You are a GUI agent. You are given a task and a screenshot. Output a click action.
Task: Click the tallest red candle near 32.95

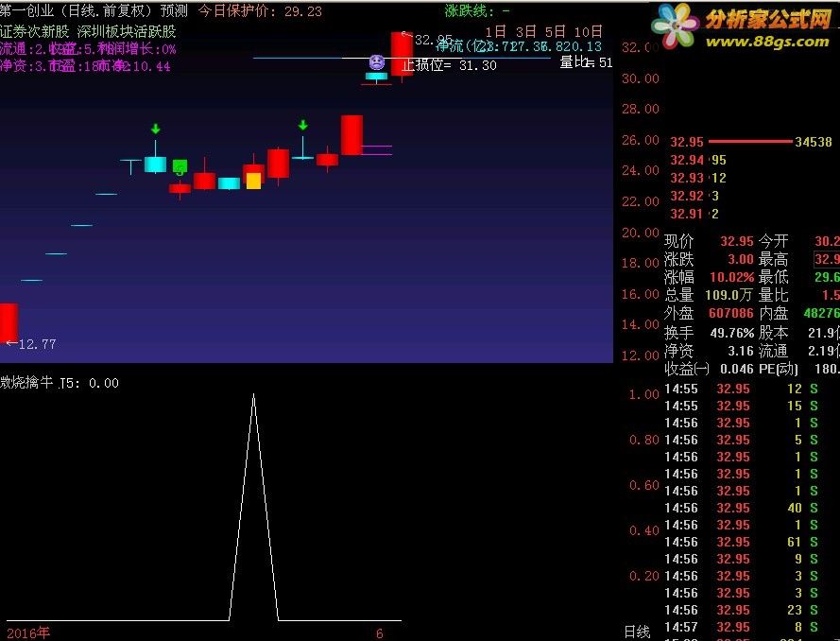tap(402, 54)
